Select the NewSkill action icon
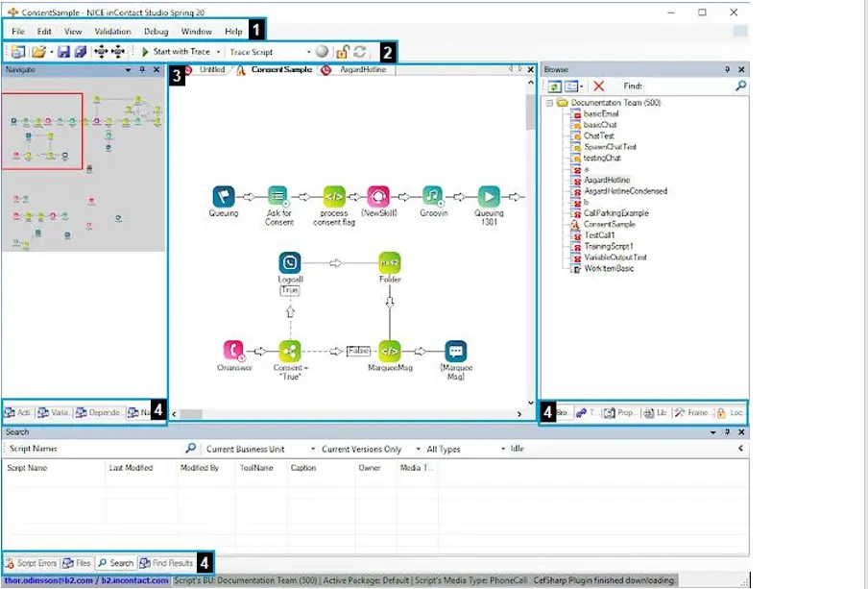This screenshot has width=868, height=589. pos(378,197)
